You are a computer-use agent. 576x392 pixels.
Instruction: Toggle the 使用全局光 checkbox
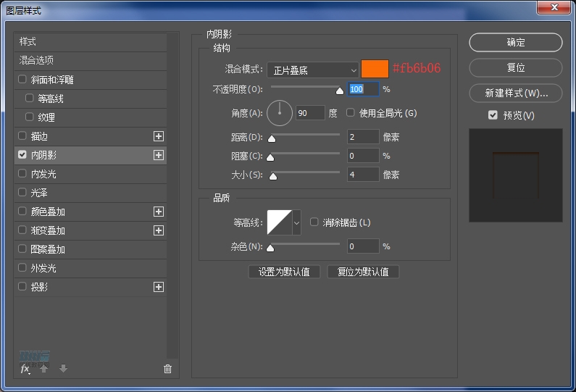click(x=351, y=113)
